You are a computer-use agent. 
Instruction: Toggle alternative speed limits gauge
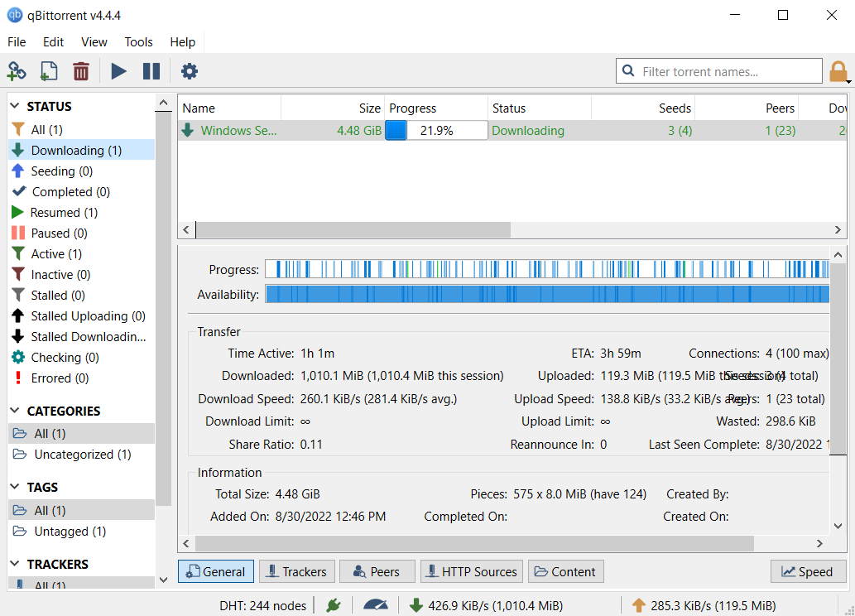click(x=376, y=605)
